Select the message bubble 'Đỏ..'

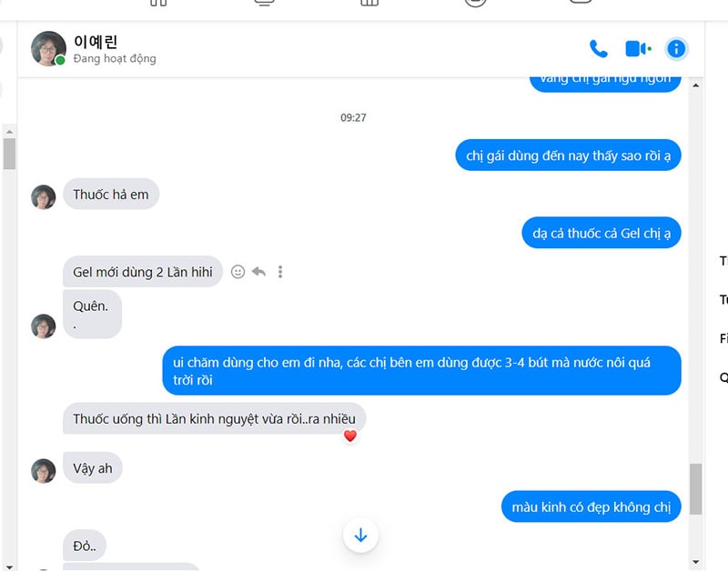pos(85,546)
